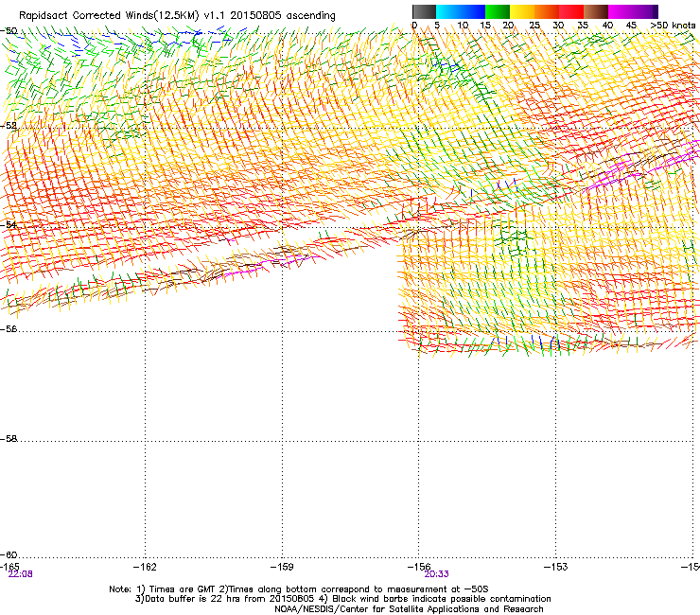Click the gray 0-5 knots color swatch
This screenshot has height=615, width=700.
(424, 11)
